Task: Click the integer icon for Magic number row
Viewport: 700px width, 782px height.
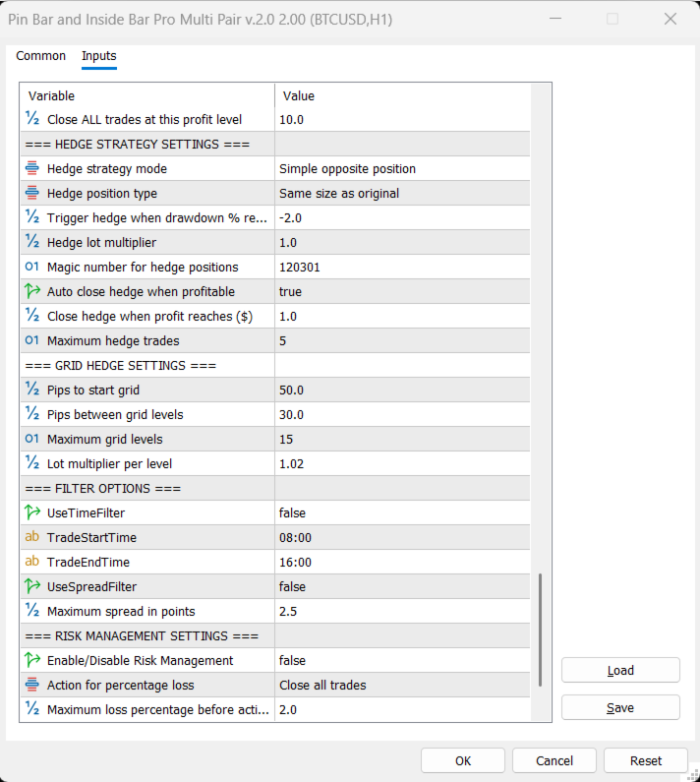Action: (x=31, y=268)
